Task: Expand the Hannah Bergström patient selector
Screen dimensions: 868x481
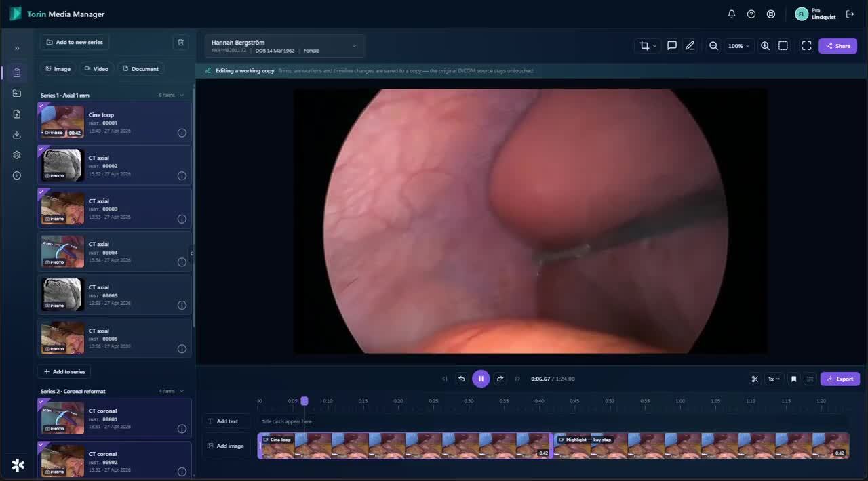Action: [x=285, y=46]
